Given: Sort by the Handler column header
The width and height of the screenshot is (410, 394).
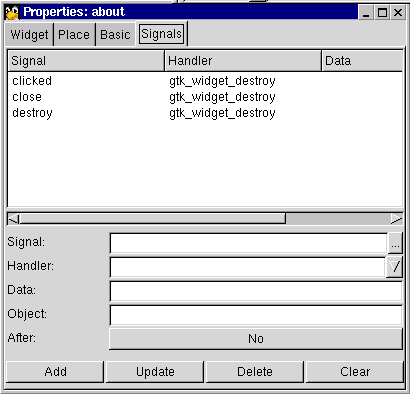Looking at the screenshot, I should (x=243, y=61).
